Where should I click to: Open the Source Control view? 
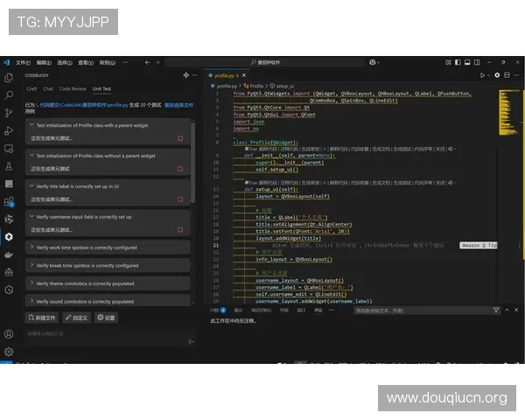tap(9, 112)
